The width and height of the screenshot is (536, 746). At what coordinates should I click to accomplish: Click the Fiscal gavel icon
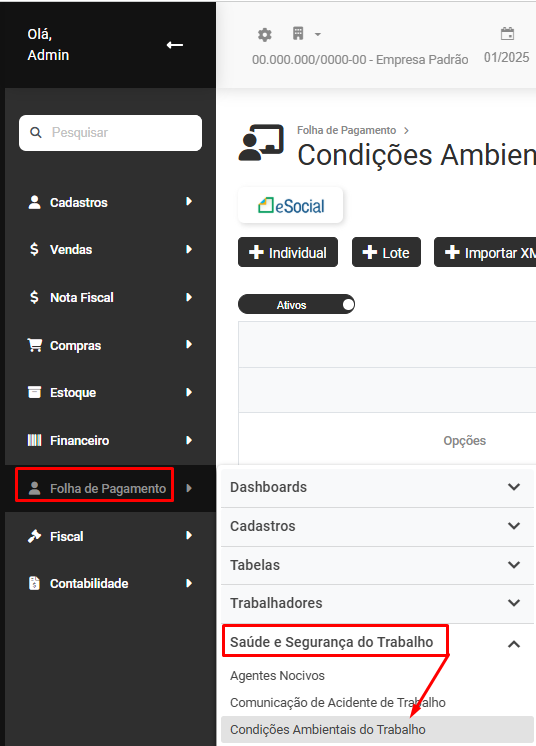[34, 536]
